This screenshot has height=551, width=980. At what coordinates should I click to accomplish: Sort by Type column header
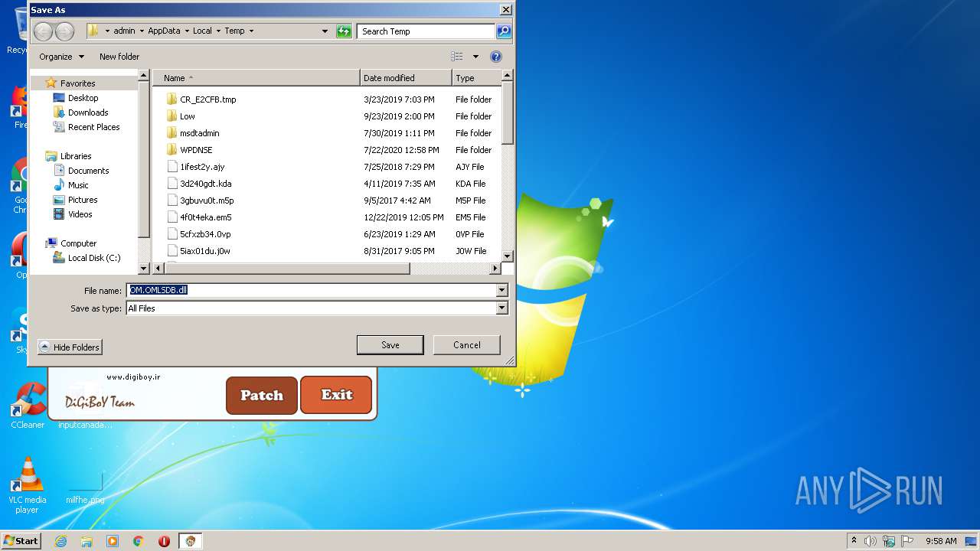[x=476, y=78]
